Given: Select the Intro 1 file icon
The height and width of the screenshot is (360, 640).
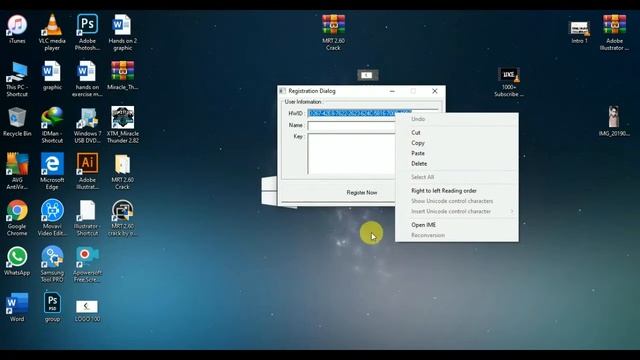Looking at the screenshot, I should (x=580, y=29).
